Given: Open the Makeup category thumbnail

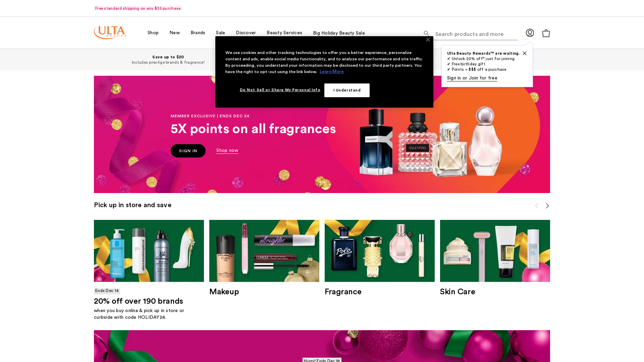Looking at the screenshot, I should point(264,251).
